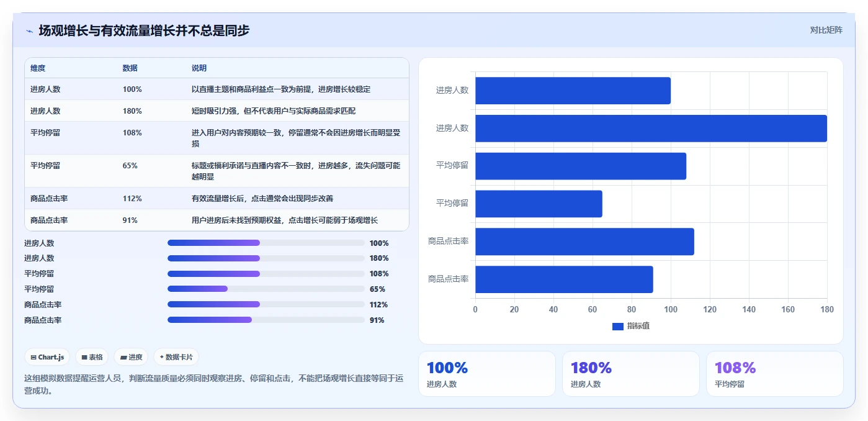Click the progress bar labelled 112%
Image resolution: width=868 pixels, height=421 pixels.
[x=266, y=304]
